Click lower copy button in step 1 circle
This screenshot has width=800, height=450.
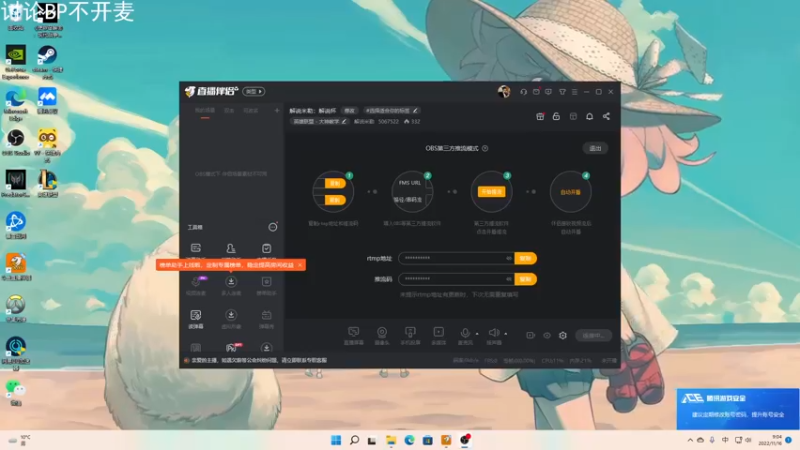coord(335,200)
